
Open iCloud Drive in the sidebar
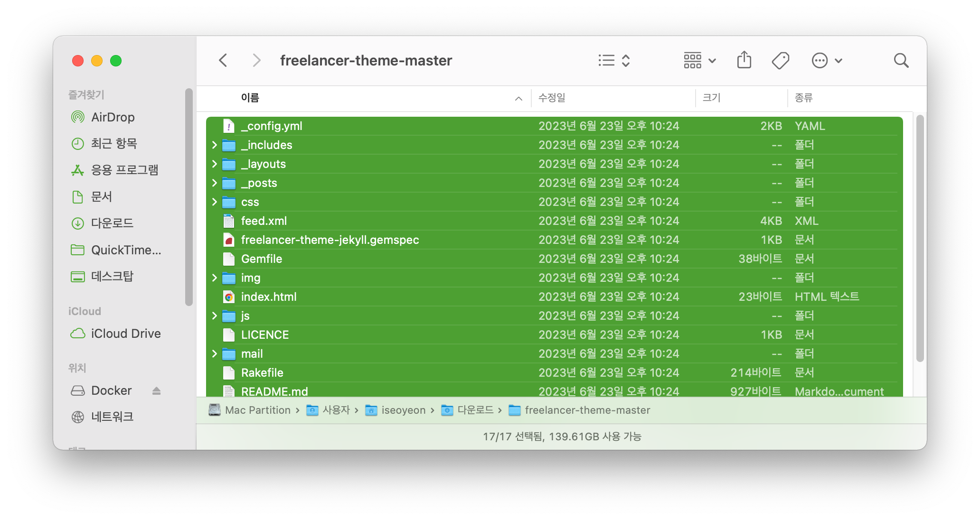[125, 334]
